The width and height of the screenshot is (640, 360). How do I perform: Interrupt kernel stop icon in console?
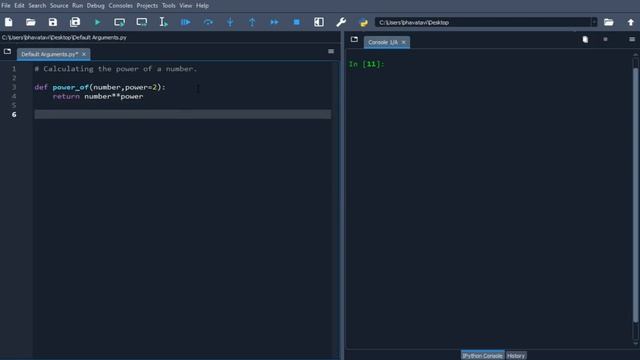click(605, 39)
